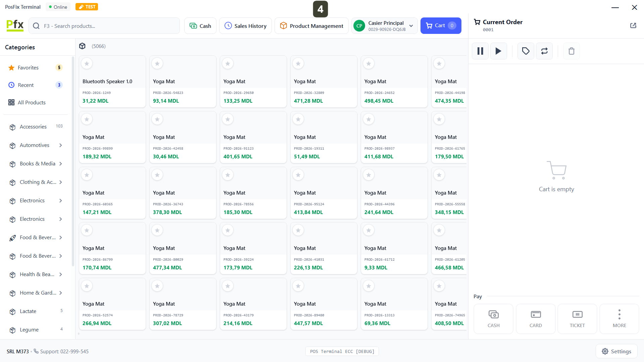Pause the current order with the hold icon
644x362 pixels.
point(480,51)
